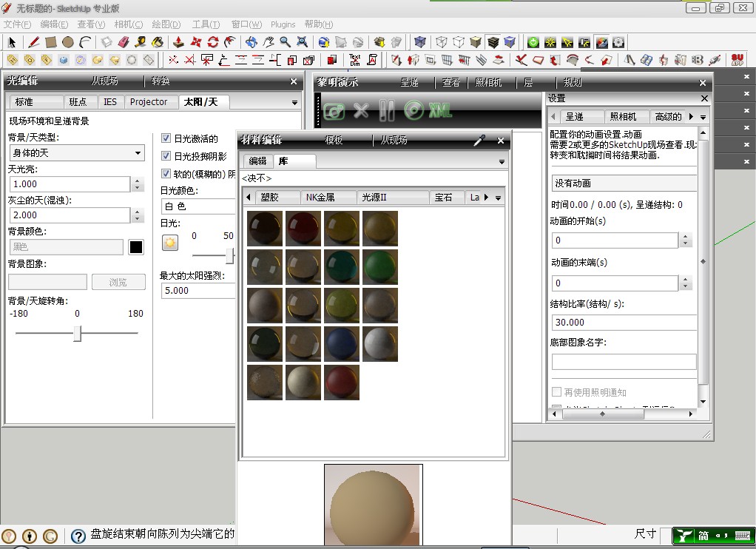This screenshot has height=549, width=756.
Task: Click 规划 in 黎明演示 header
Action: (x=573, y=82)
